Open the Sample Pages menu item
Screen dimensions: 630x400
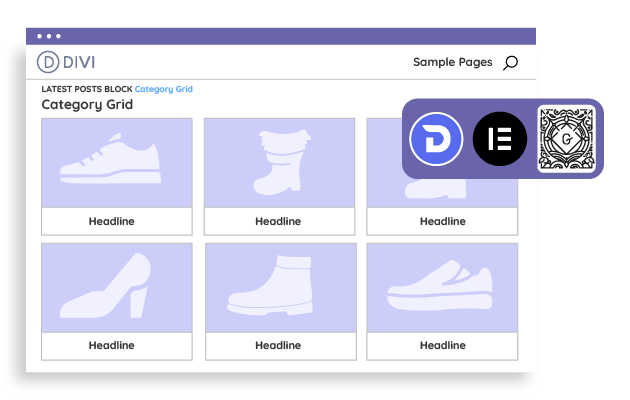tap(452, 62)
